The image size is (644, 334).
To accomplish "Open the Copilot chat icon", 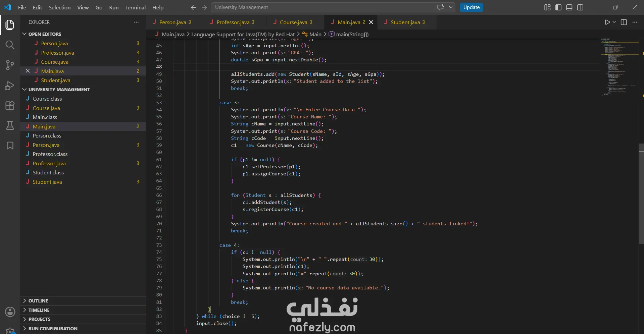I will (441, 7).
